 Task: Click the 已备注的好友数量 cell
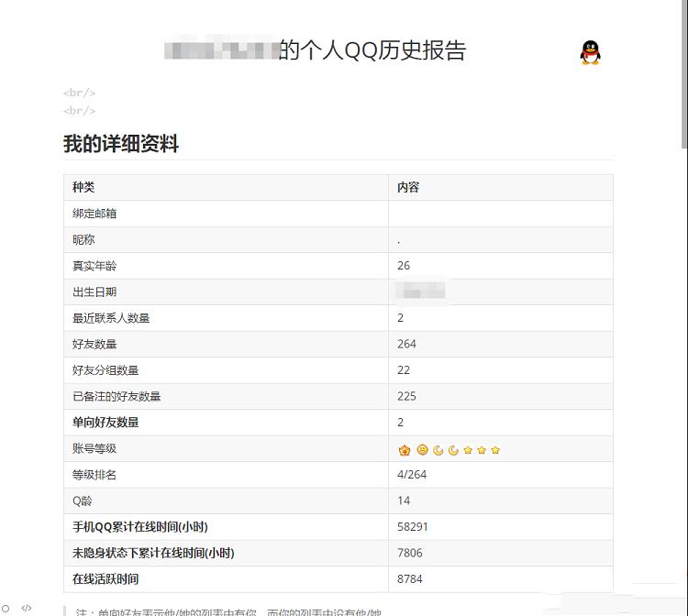coord(226,396)
